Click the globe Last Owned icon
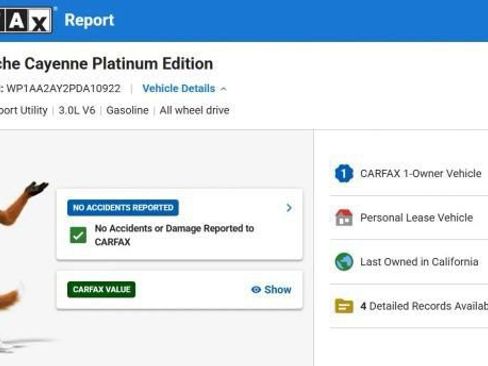This screenshot has height=366, width=488. (344, 262)
